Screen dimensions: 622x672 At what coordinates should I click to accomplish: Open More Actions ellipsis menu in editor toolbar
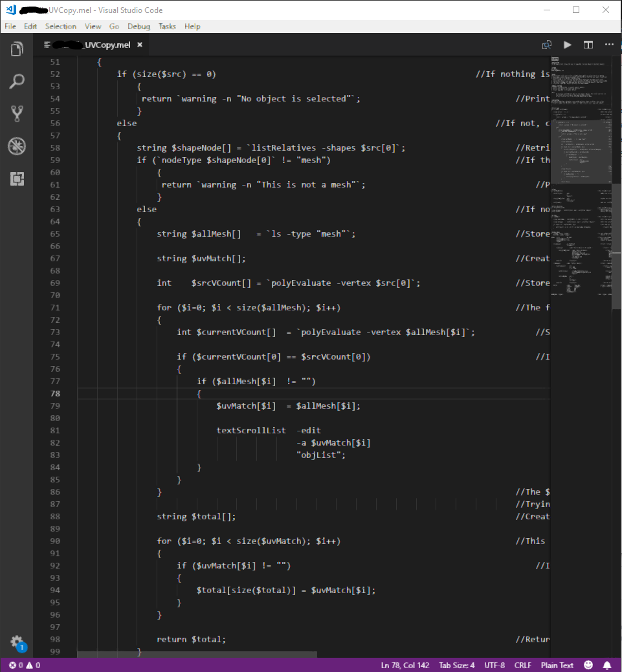click(x=609, y=44)
